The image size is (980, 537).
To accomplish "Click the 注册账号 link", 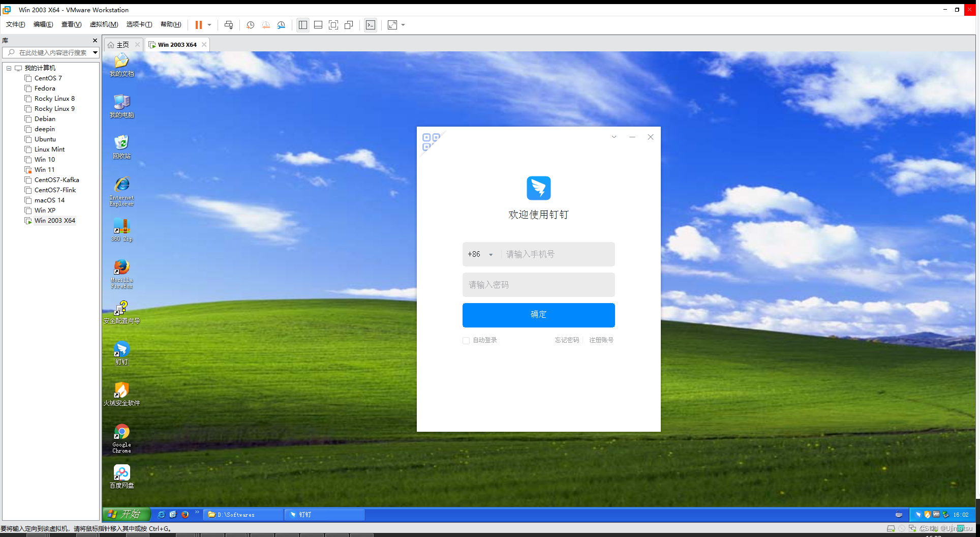I will (601, 340).
